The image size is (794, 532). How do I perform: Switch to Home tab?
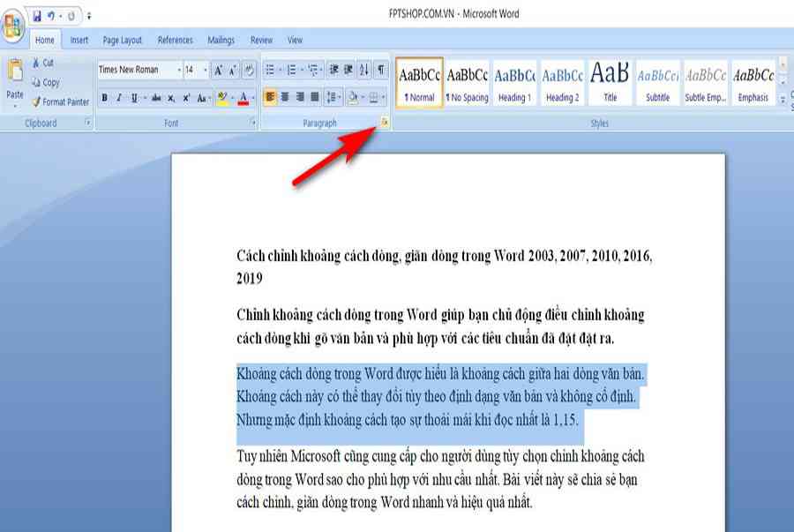45,40
